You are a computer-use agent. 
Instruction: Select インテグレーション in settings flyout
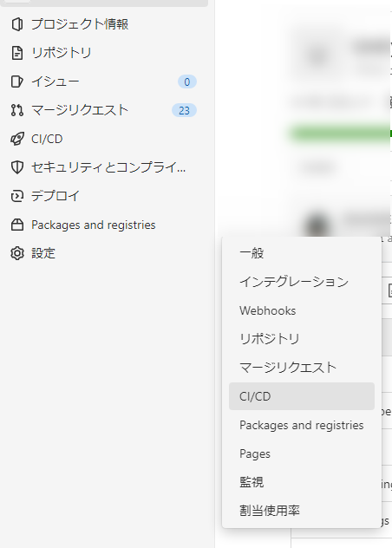pos(302,282)
